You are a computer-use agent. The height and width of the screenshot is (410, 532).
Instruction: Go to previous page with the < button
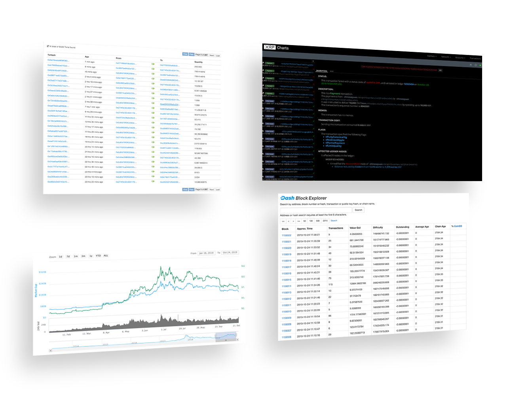[x=289, y=221]
